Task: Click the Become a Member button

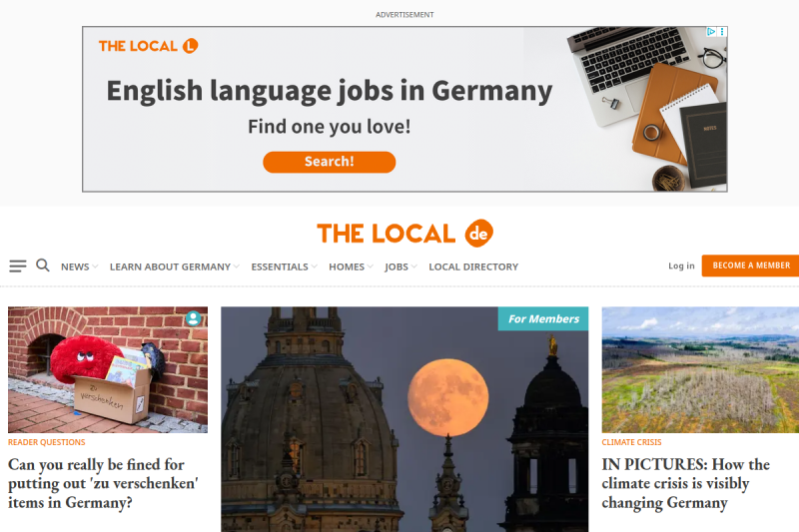Action: pyautogui.click(x=750, y=266)
